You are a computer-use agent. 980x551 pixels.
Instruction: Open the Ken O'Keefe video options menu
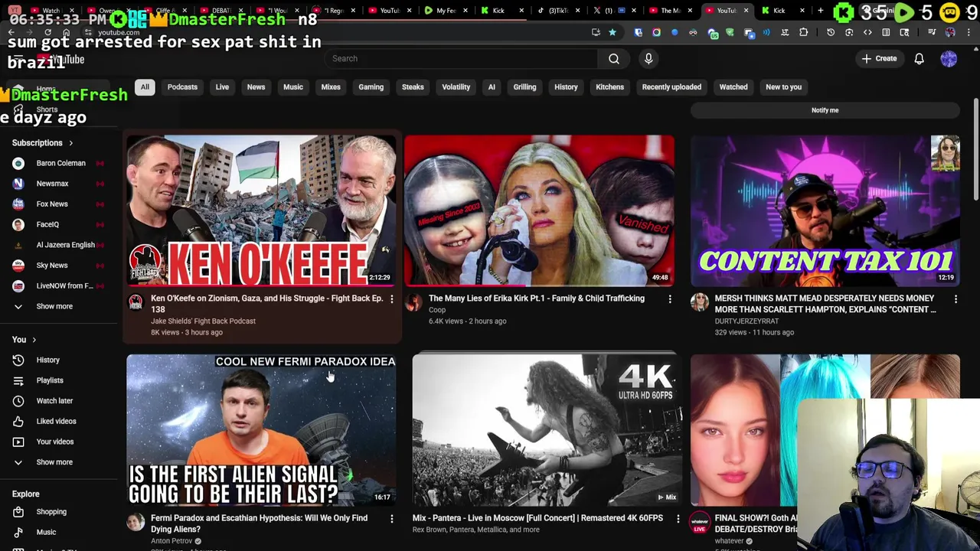391,299
